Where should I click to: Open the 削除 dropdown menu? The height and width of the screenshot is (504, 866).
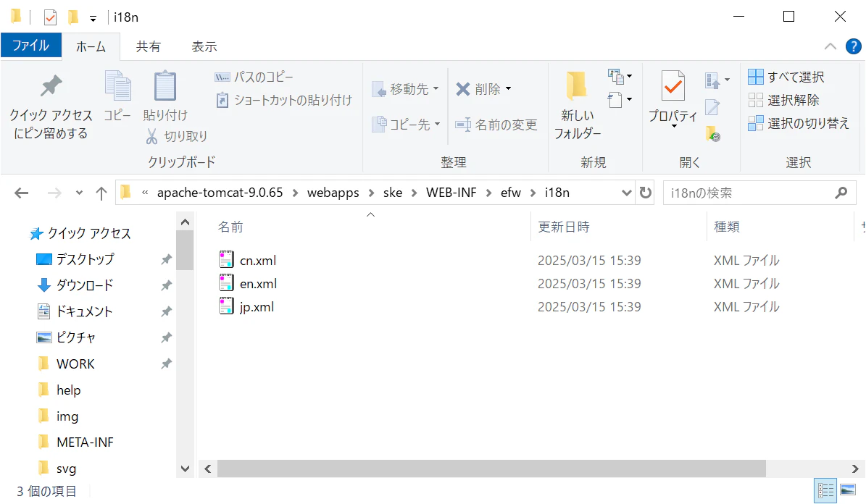click(x=484, y=89)
